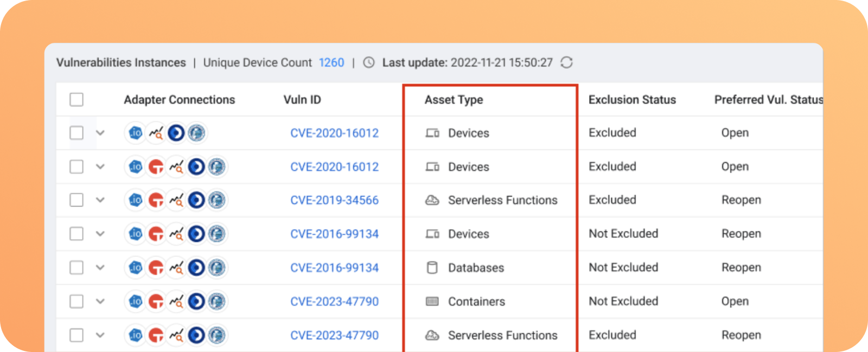Expand the CVE-2023-47790 Serverless Functions row
868x352 pixels.
click(x=100, y=335)
